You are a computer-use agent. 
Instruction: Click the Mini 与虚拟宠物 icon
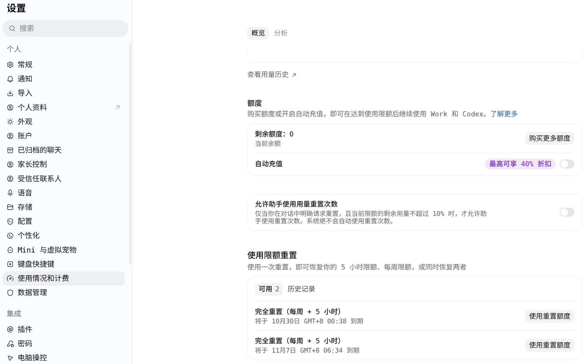point(10,250)
